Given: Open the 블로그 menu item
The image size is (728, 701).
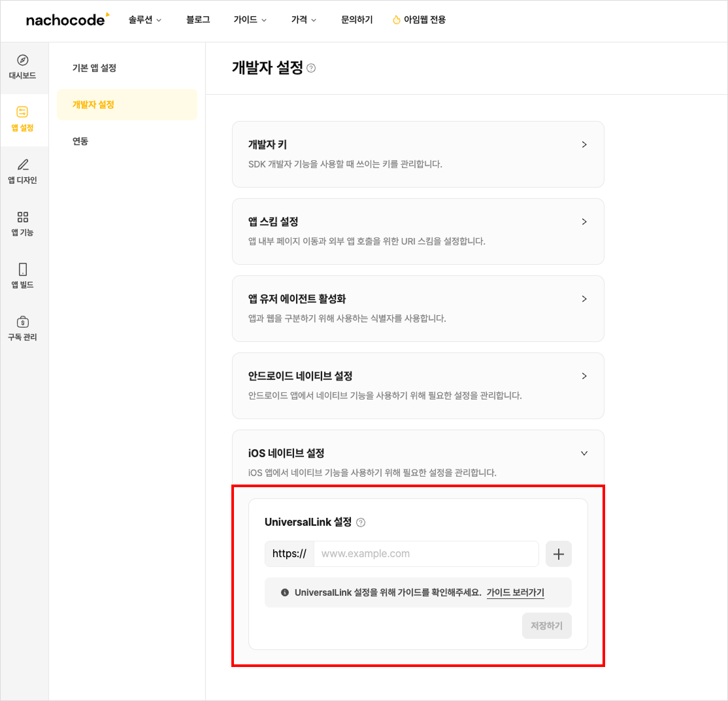Looking at the screenshot, I should tap(197, 20).
